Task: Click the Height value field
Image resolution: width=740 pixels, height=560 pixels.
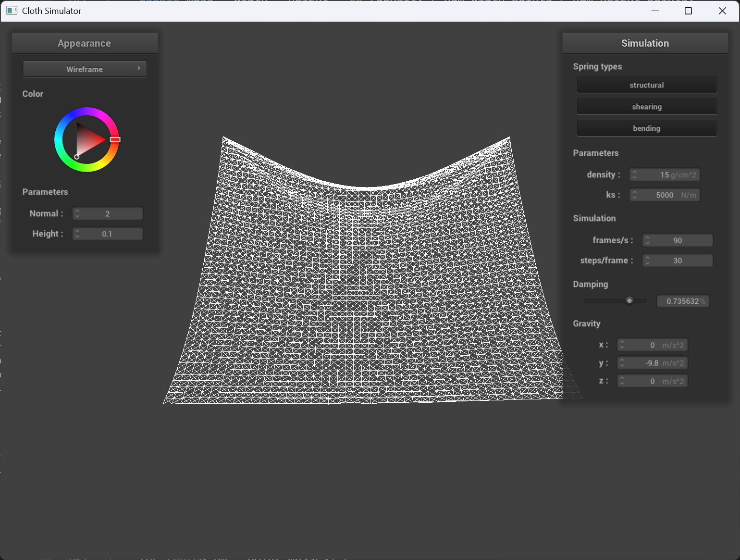Action: coord(108,234)
